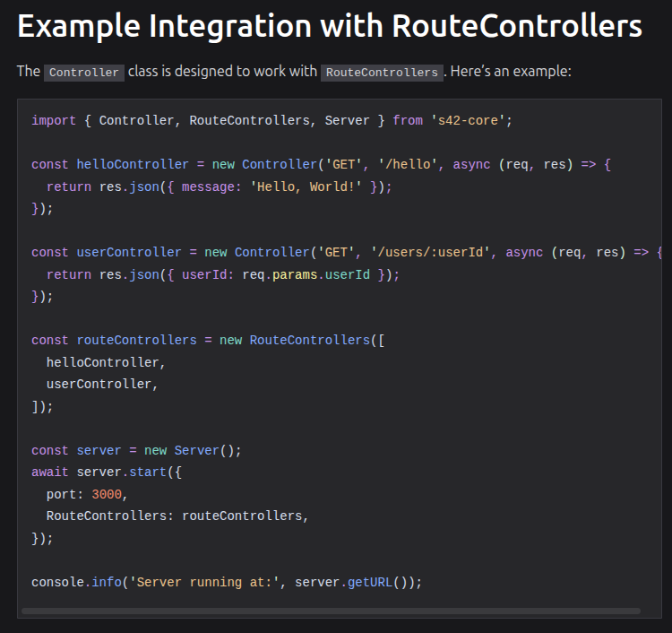672x633 pixels.
Task: Click the 'Hello, World!' message string
Action: pos(306,187)
